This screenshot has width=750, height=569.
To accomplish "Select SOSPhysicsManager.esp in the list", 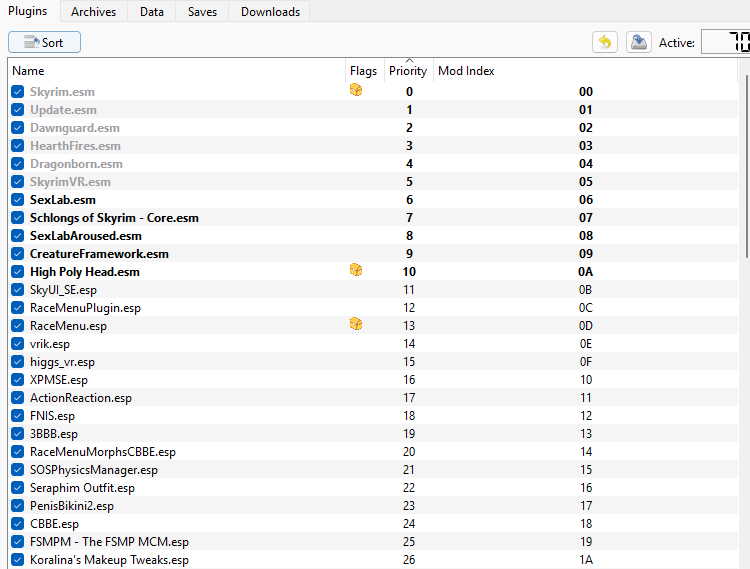I will 94,470.
